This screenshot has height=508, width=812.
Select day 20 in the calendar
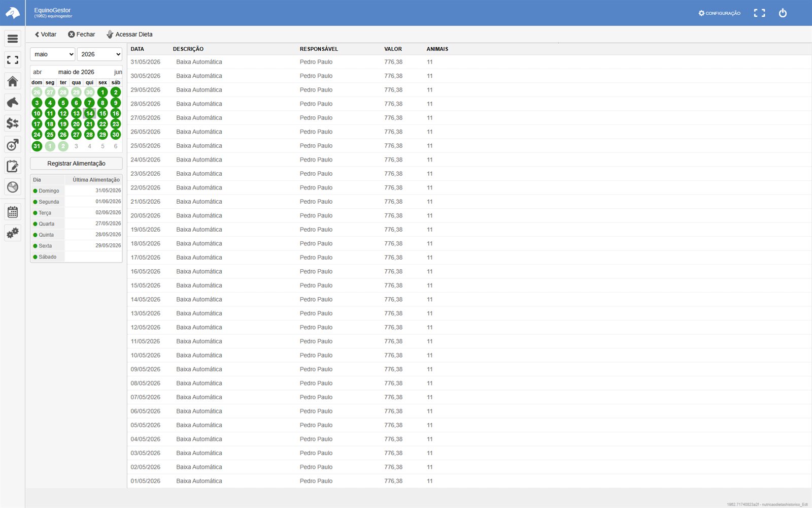point(76,124)
